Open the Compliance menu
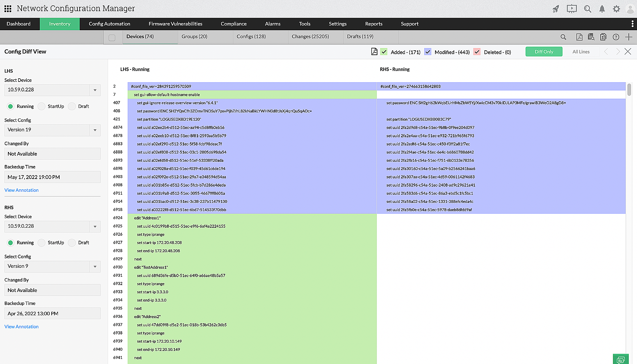Screen dimensions: 637x364 (x=233, y=24)
